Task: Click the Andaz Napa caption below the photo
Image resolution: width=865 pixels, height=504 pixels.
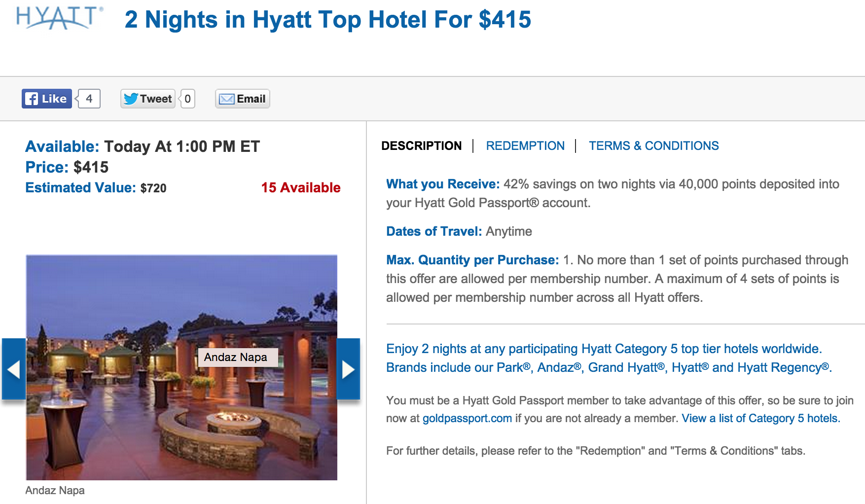Action: [55, 490]
